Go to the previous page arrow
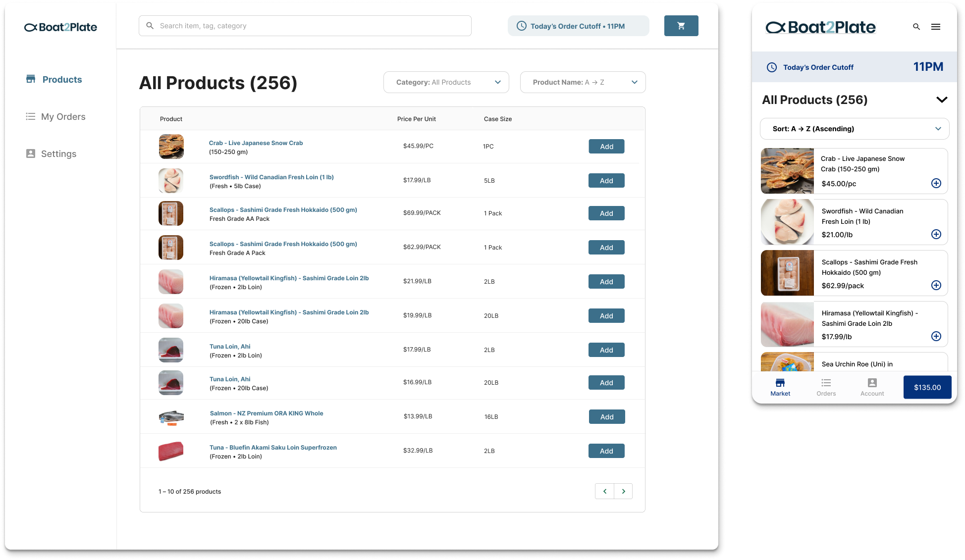 click(604, 491)
